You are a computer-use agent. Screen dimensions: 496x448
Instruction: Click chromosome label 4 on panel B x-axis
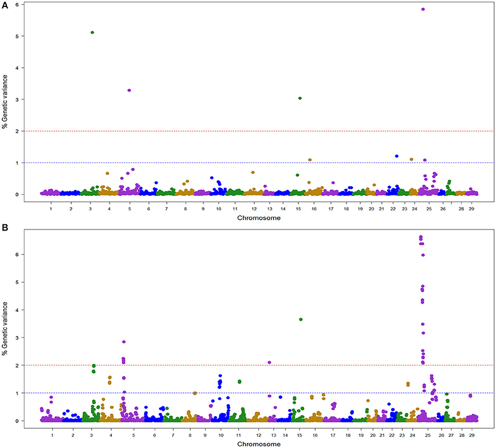[111, 435]
